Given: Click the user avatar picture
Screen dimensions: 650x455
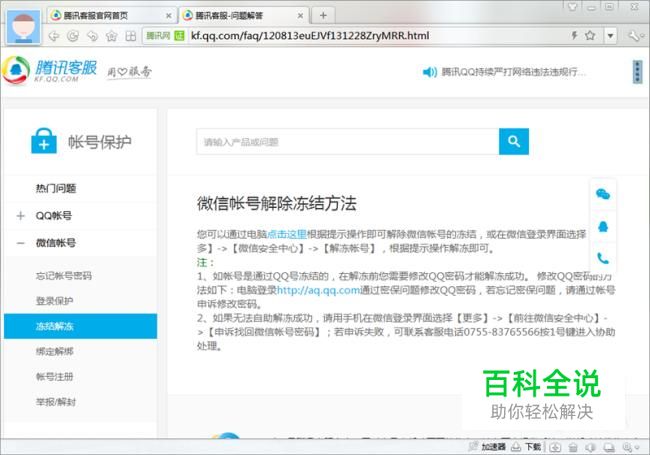Looking at the screenshot, I should (x=24, y=27).
